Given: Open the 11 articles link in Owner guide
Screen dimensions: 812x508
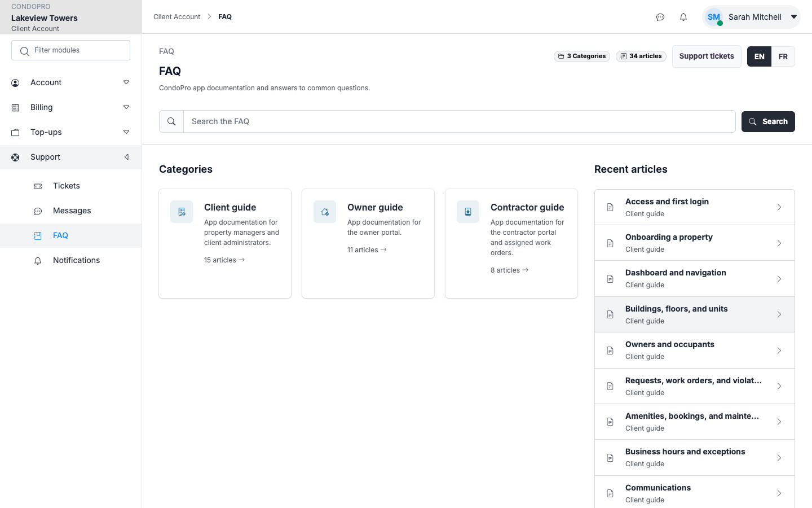Looking at the screenshot, I should tap(367, 250).
